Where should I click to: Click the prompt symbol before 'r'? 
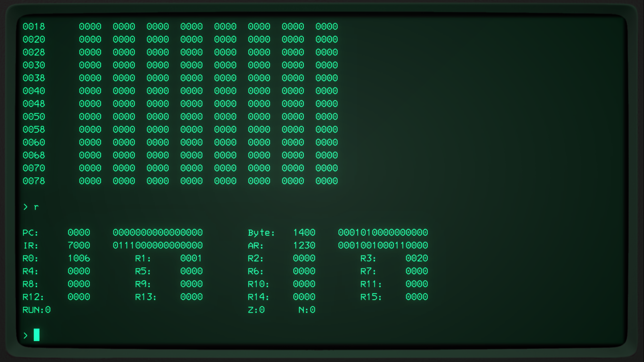(25, 207)
